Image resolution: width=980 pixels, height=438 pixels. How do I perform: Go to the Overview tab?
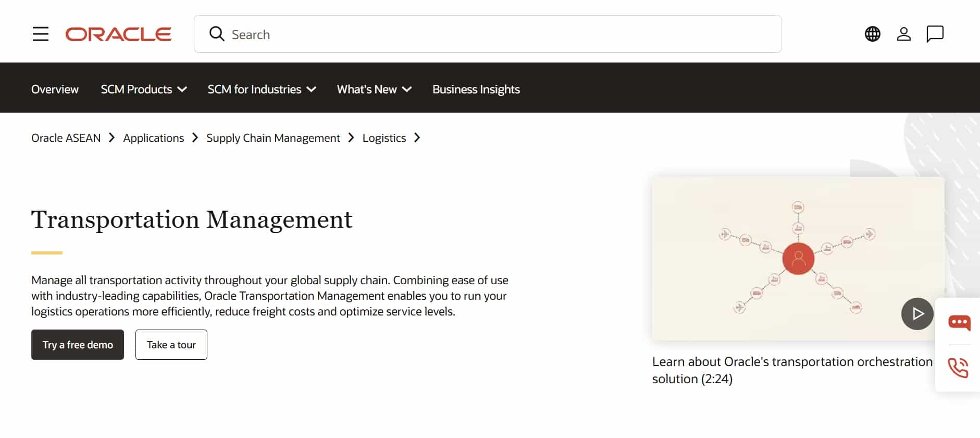click(x=55, y=89)
